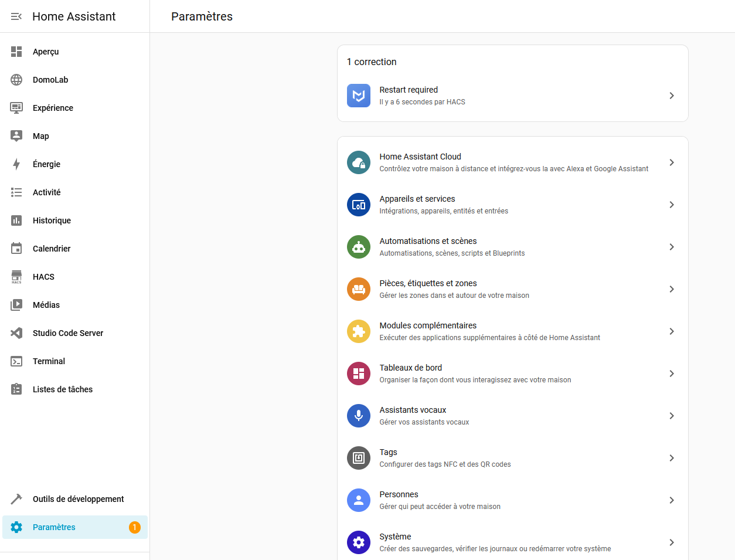This screenshot has height=560, width=735.
Task: Click the HACS Restart required repair icon
Action: coord(359,96)
